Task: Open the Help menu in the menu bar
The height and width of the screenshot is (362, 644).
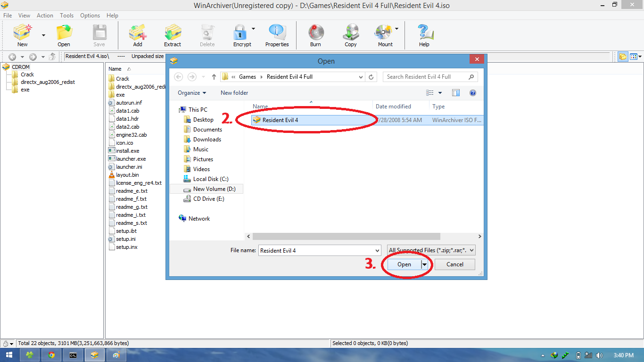Action: pyautogui.click(x=112, y=16)
